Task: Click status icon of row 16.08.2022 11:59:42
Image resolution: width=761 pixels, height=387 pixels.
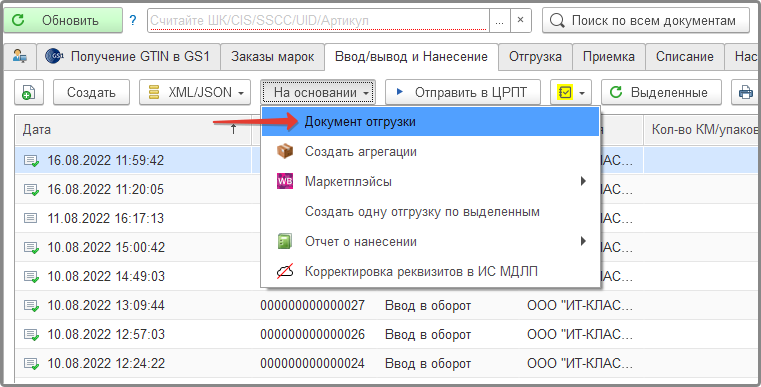Action: pyautogui.click(x=32, y=161)
